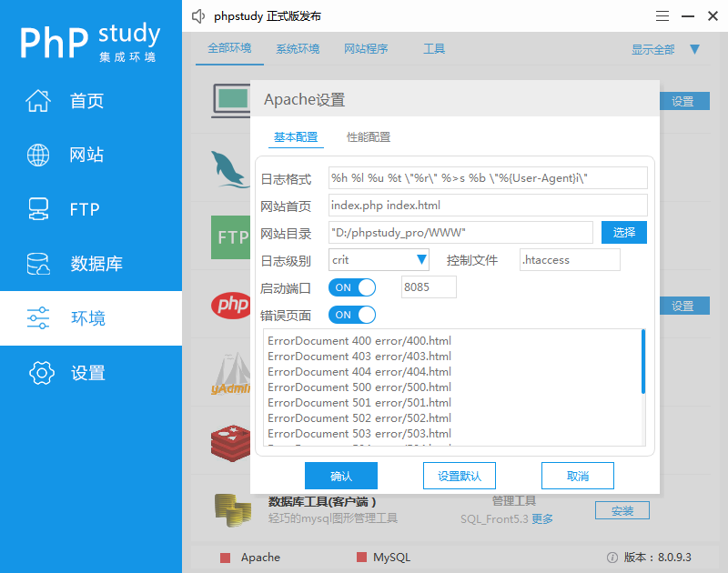Switch to 基本配置 tab
This screenshot has height=573, width=728.
(296, 136)
